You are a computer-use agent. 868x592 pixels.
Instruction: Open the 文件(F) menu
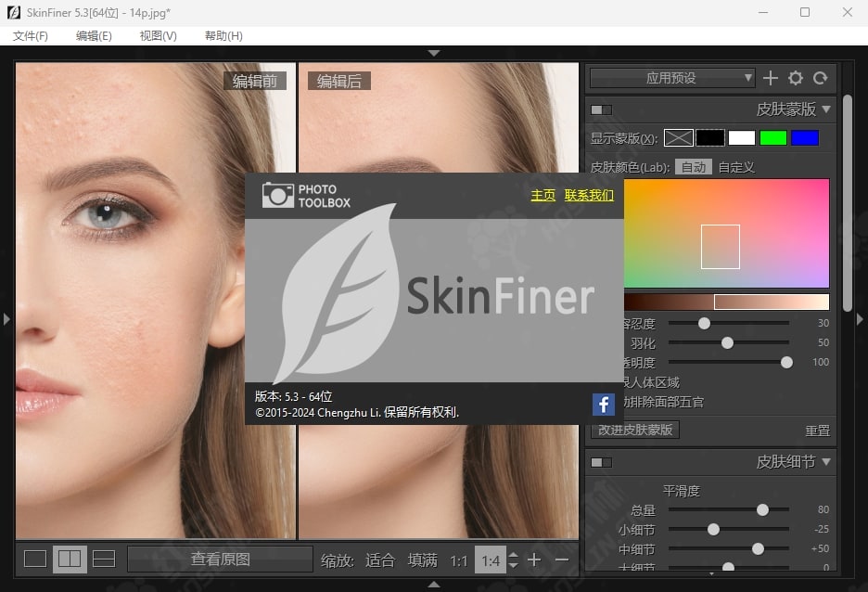click(x=31, y=35)
